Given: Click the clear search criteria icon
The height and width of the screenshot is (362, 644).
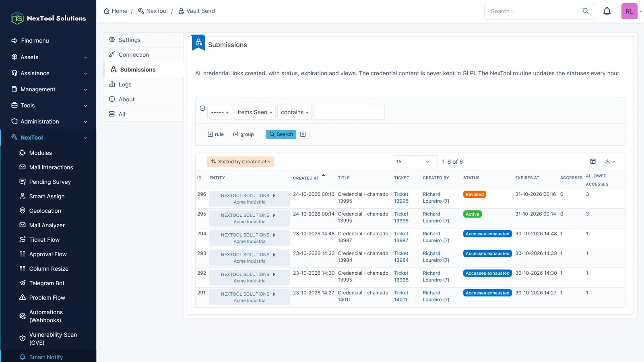Looking at the screenshot, I should (x=303, y=134).
